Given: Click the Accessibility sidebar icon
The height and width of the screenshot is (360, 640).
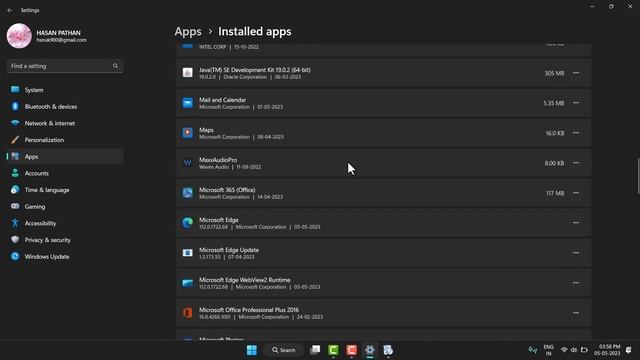Looking at the screenshot, I should coord(15,223).
